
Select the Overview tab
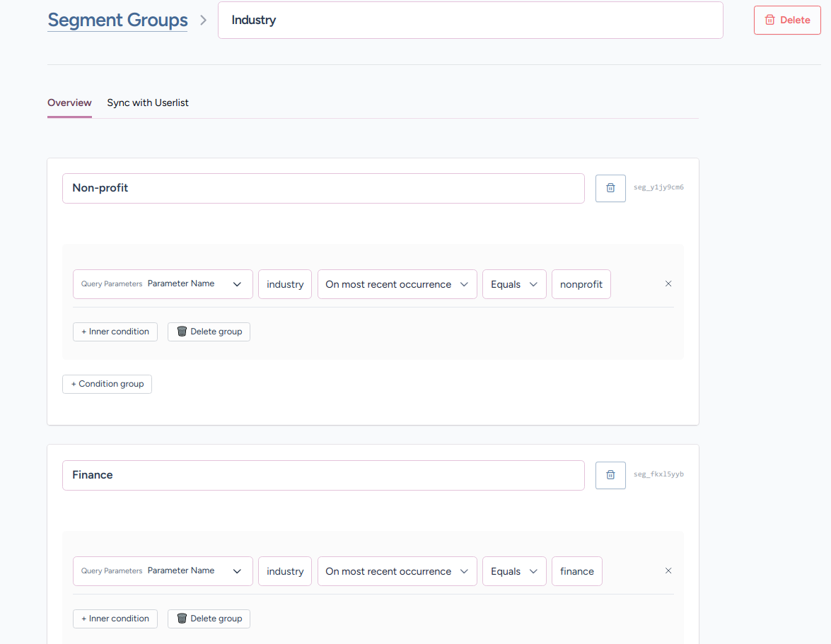tap(69, 103)
